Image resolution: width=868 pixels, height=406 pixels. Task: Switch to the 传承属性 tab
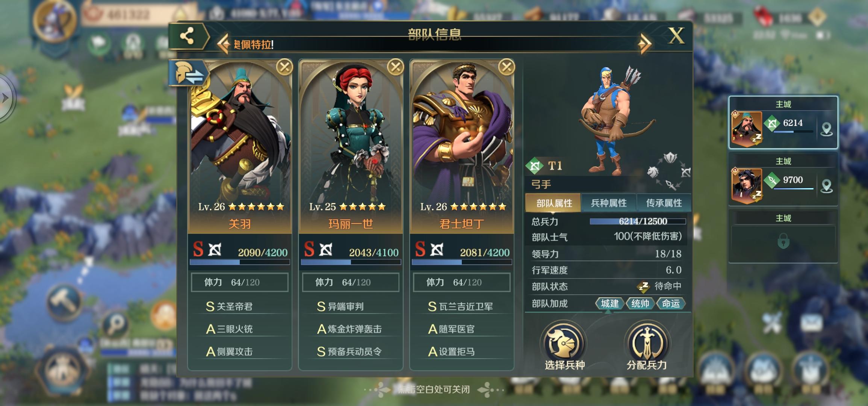(664, 203)
